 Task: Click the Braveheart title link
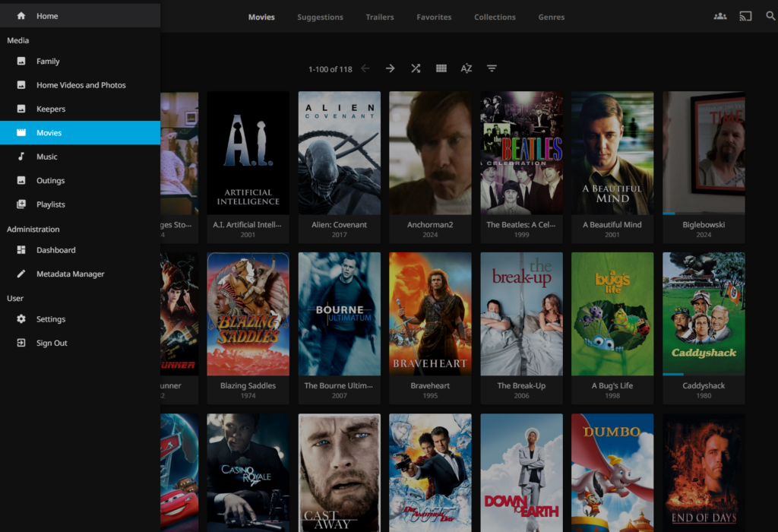pos(430,385)
